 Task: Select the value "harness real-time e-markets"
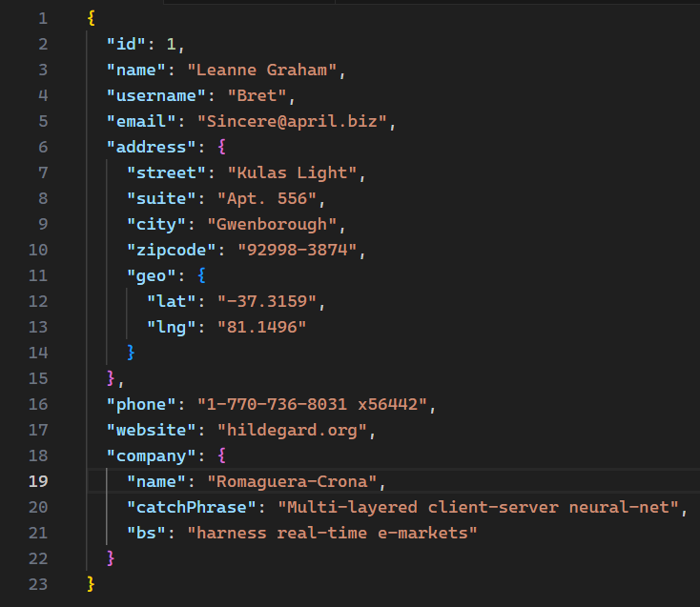pyautogui.click(x=332, y=533)
